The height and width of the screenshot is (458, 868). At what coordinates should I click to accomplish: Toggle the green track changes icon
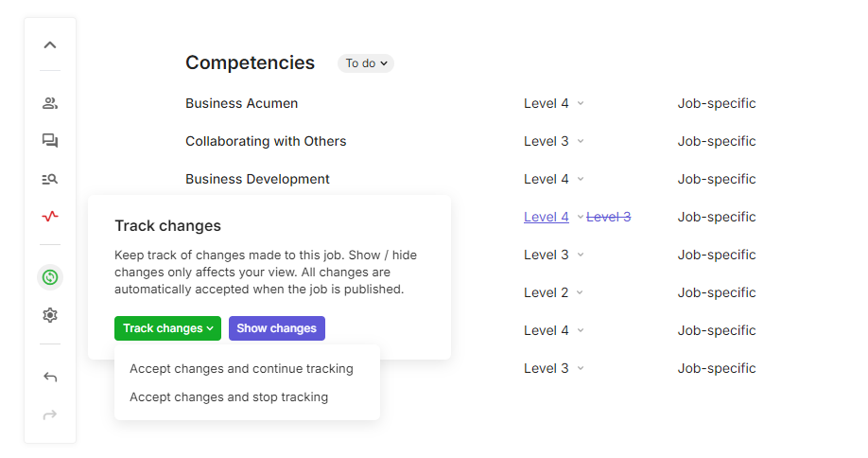(50, 277)
